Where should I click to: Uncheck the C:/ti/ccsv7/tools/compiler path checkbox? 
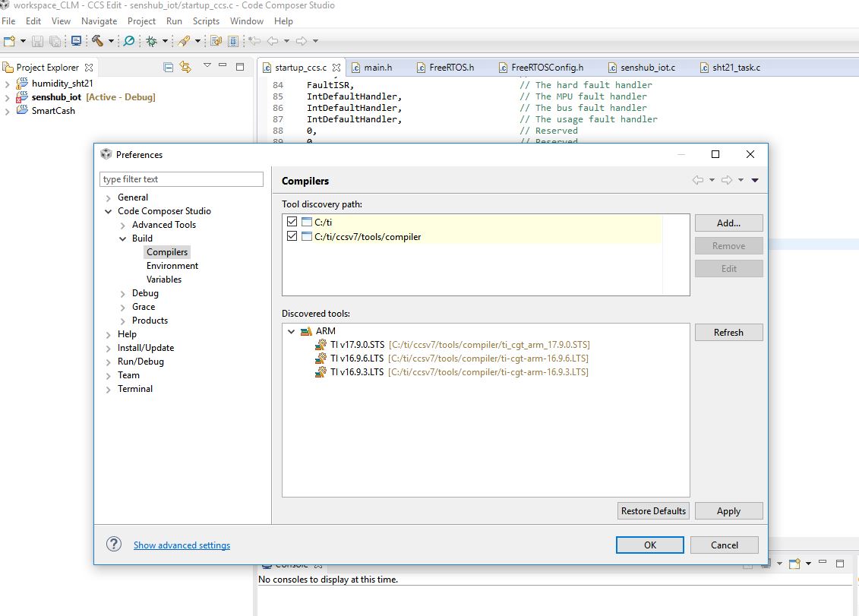coord(292,236)
